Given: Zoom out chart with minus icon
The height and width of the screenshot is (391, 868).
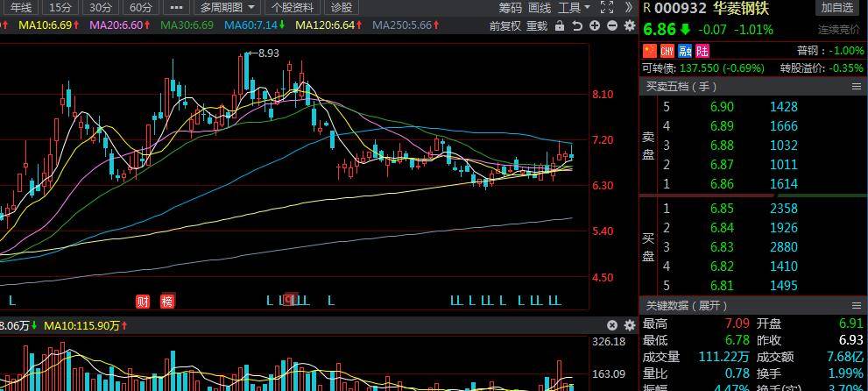Looking at the screenshot, I should click(x=611, y=25).
